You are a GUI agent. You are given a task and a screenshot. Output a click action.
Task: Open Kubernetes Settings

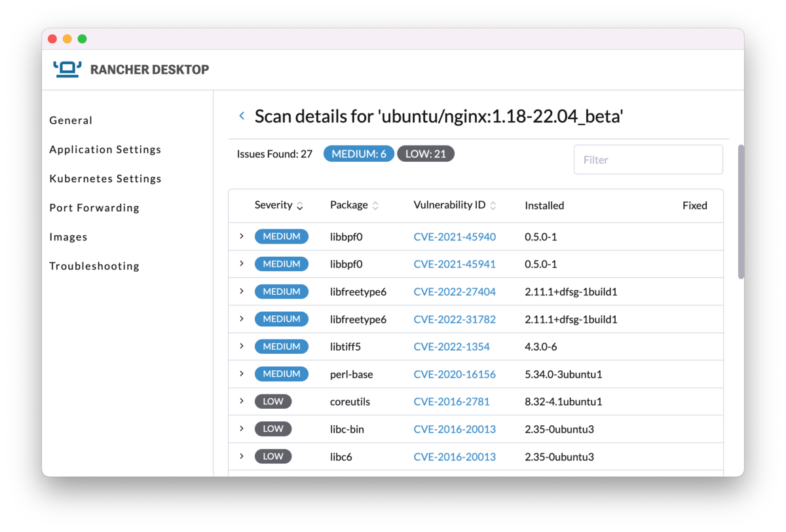[x=105, y=179]
